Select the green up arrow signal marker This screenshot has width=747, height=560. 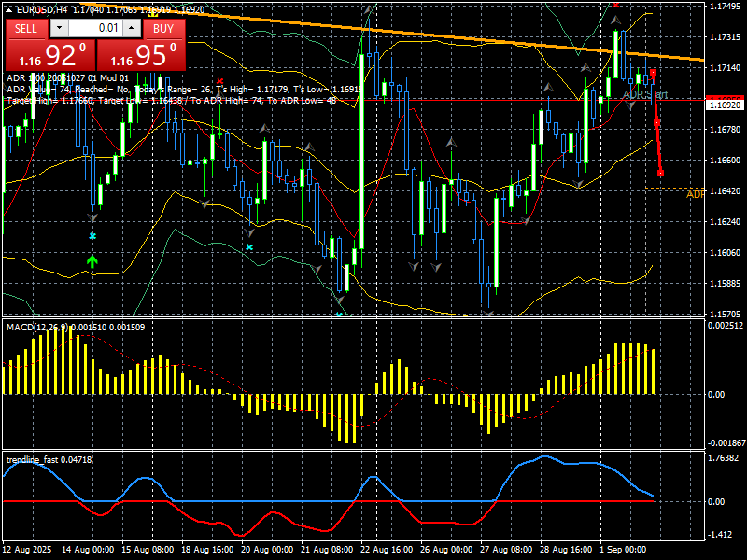pos(92,261)
